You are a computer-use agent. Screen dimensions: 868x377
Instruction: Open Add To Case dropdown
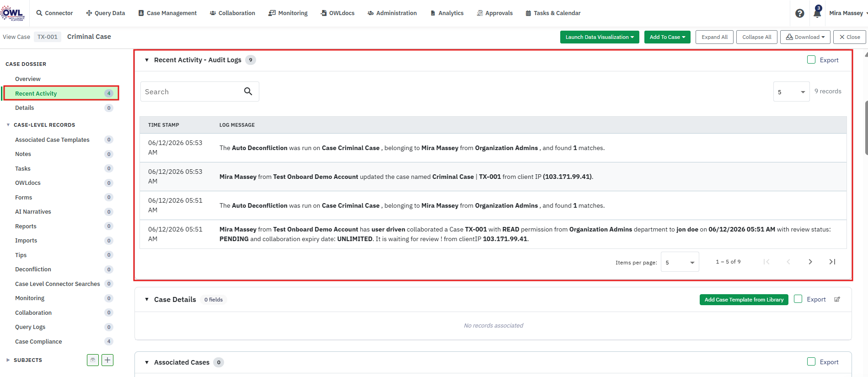coord(667,37)
